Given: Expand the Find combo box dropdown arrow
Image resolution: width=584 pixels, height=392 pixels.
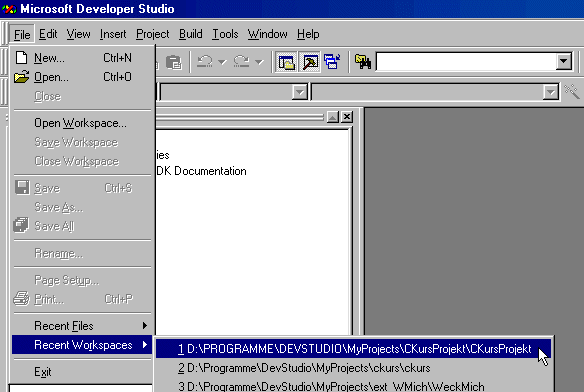Looking at the screenshot, I should tap(564, 62).
